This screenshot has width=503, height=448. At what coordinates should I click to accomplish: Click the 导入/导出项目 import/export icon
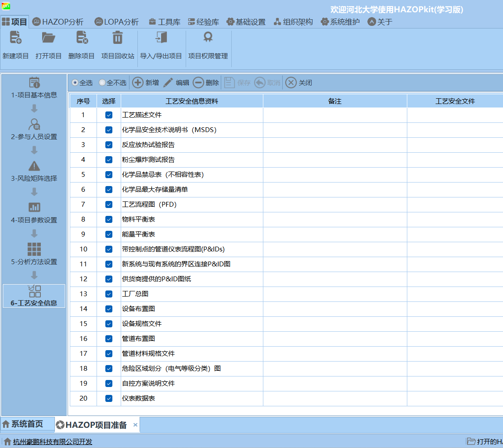[161, 38]
